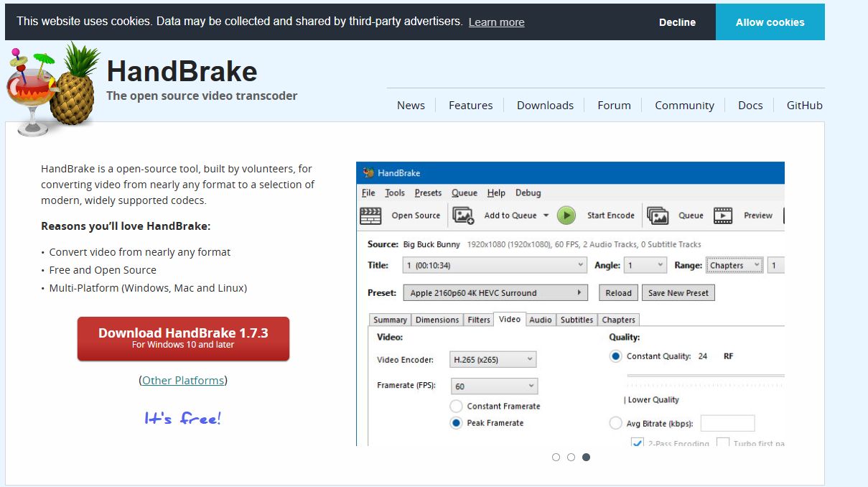This screenshot has height=487, width=868.
Task: Open Video Encoder H.265 dropdown
Action: coord(493,359)
